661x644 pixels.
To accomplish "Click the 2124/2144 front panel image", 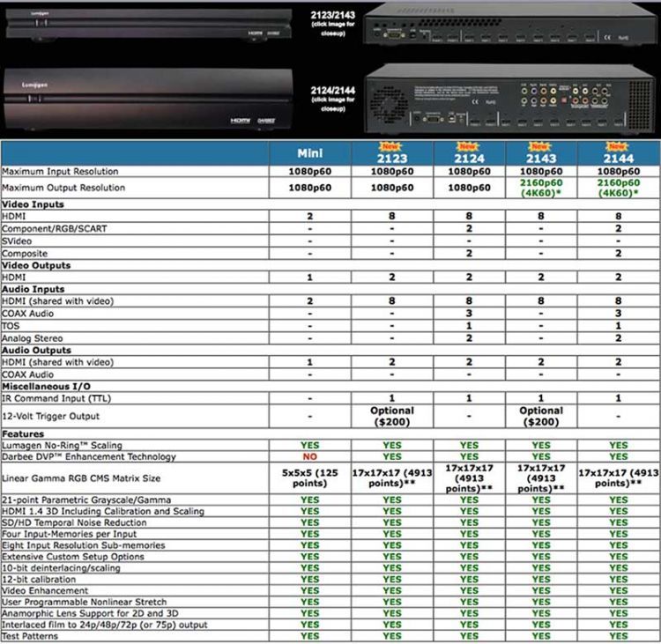I will coord(148,100).
